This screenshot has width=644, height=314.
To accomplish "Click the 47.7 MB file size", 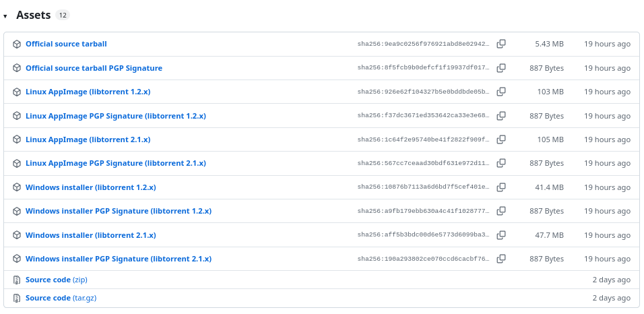I will pyautogui.click(x=549, y=235).
